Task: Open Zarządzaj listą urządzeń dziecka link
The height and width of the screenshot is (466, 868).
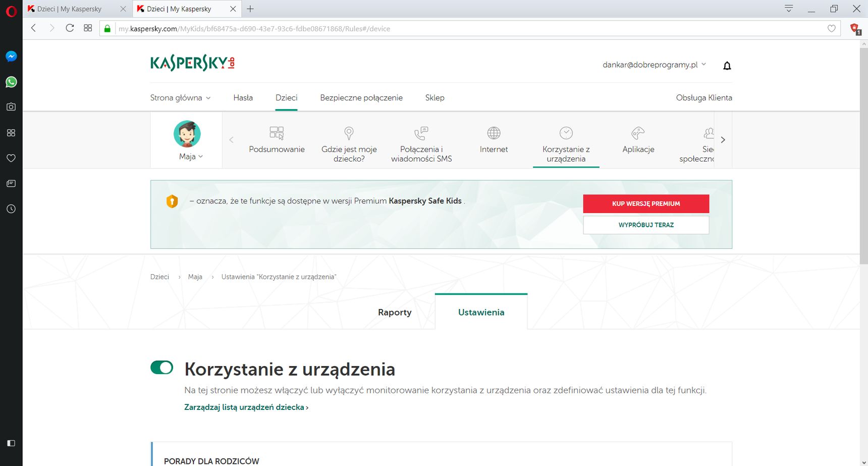Action: point(246,407)
